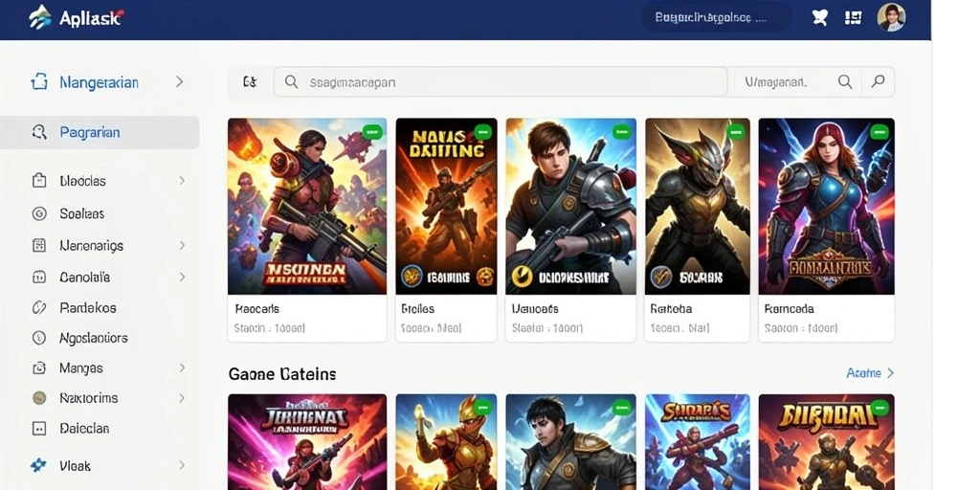
Task: Click the magnifier icon in main search
Action: click(x=291, y=82)
